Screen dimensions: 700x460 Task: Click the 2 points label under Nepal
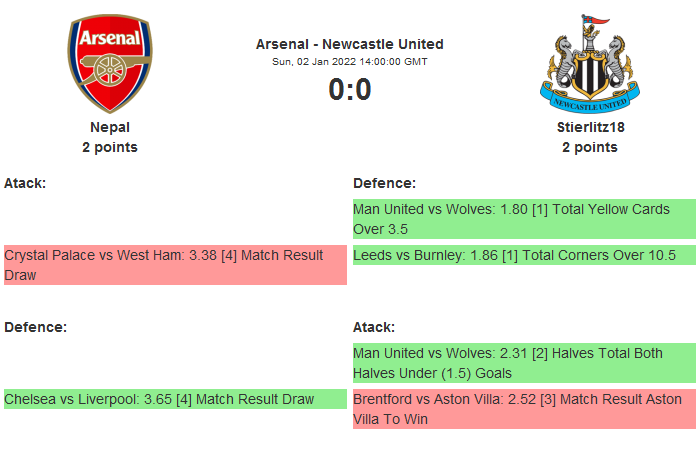coord(110,147)
